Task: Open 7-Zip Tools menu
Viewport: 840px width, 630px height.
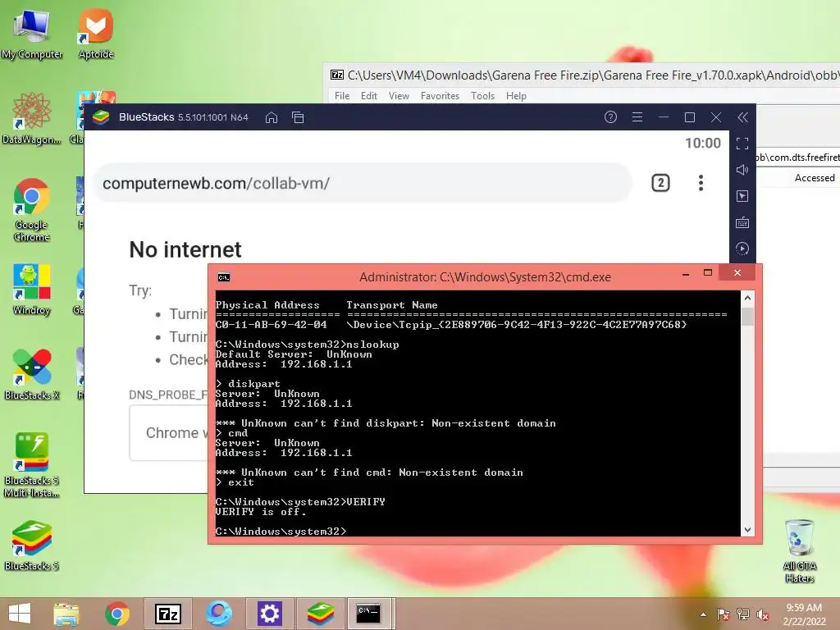Action: [482, 96]
